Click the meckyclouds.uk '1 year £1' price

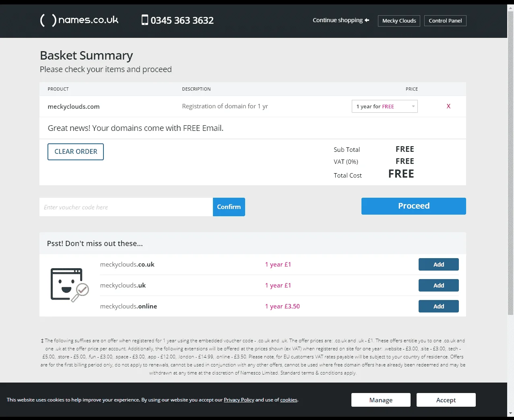coord(278,286)
